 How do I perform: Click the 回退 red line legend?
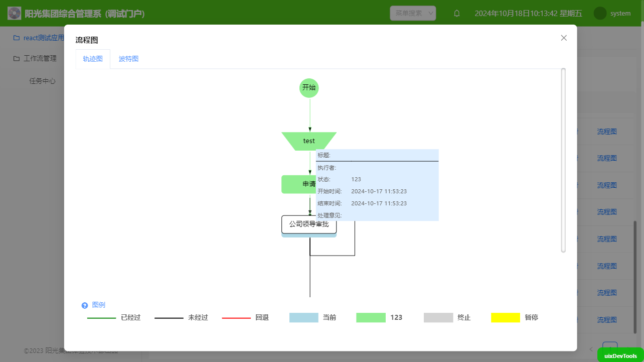point(236,318)
